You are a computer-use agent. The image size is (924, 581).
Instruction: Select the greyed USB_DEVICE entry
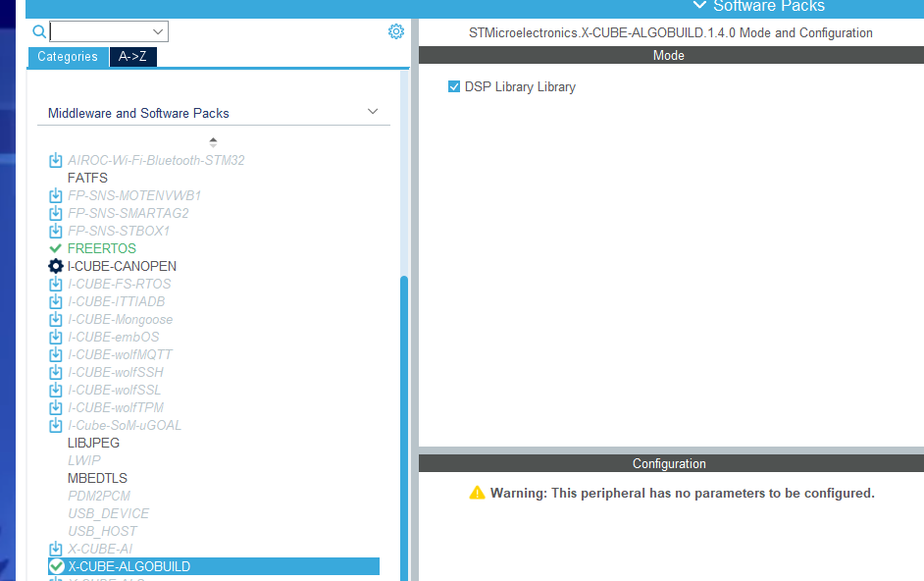point(109,513)
